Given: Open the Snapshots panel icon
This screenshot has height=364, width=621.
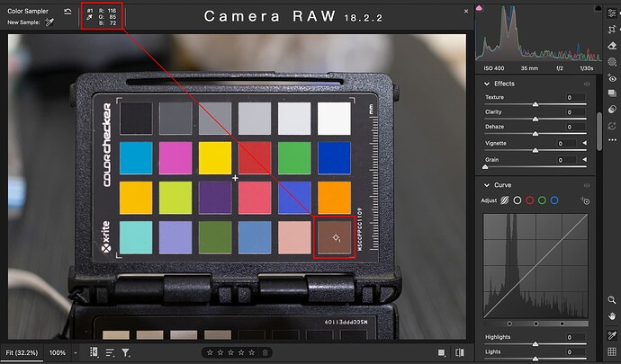Looking at the screenshot, I should pos(612,93).
